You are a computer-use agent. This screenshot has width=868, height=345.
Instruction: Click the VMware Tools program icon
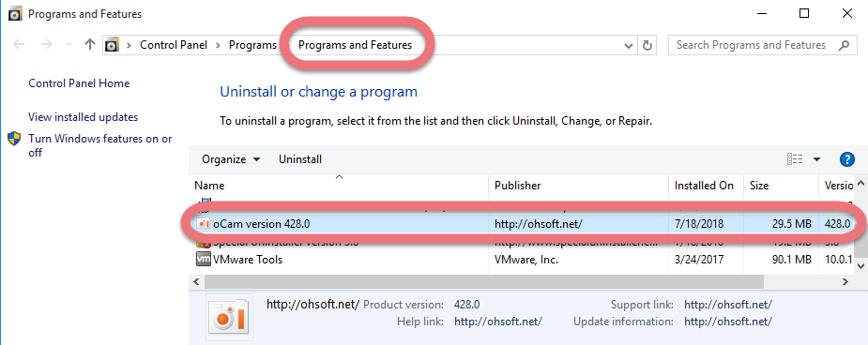[x=204, y=259]
